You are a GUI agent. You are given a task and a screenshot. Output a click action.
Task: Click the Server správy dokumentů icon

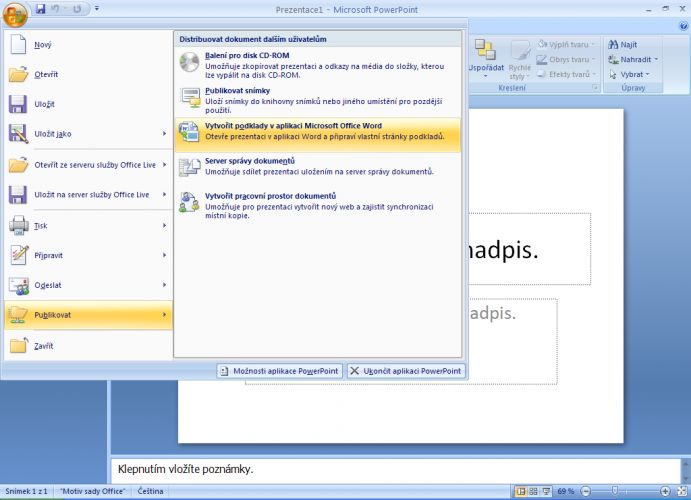[x=189, y=167]
